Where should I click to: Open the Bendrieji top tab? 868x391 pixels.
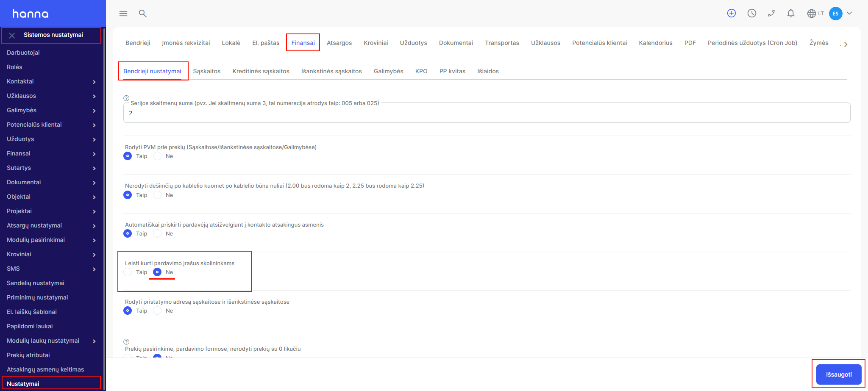138,43
